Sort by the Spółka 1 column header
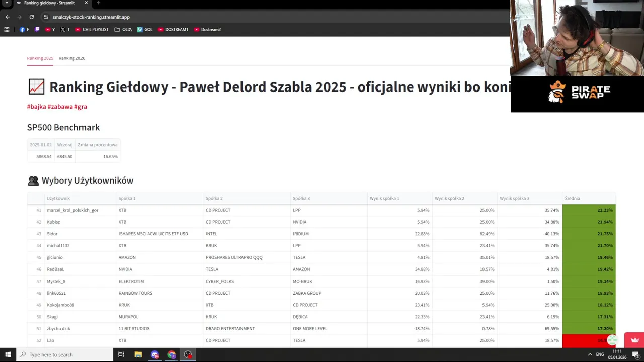The image size is (644, 362). tap(159, 198)
